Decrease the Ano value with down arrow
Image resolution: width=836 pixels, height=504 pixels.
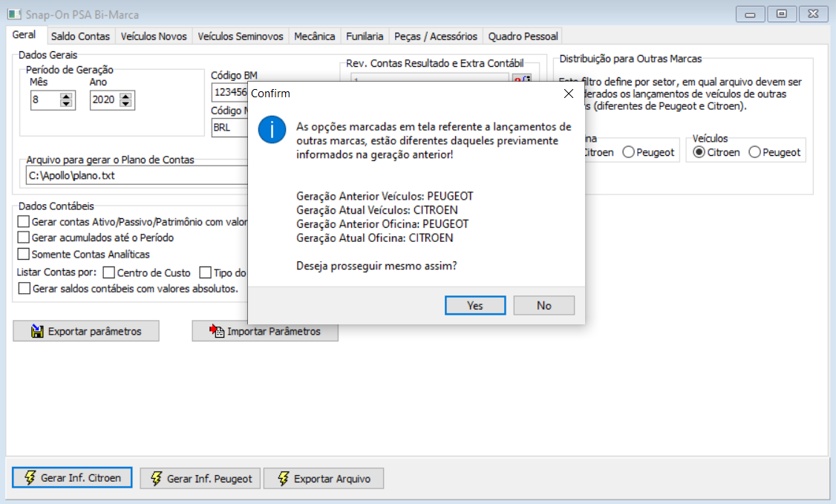[x=125, y=103]
